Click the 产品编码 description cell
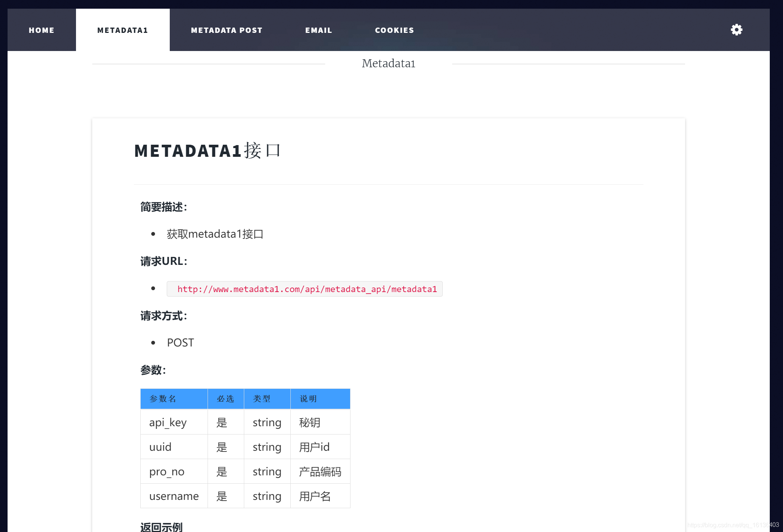 tap(320, 472)
